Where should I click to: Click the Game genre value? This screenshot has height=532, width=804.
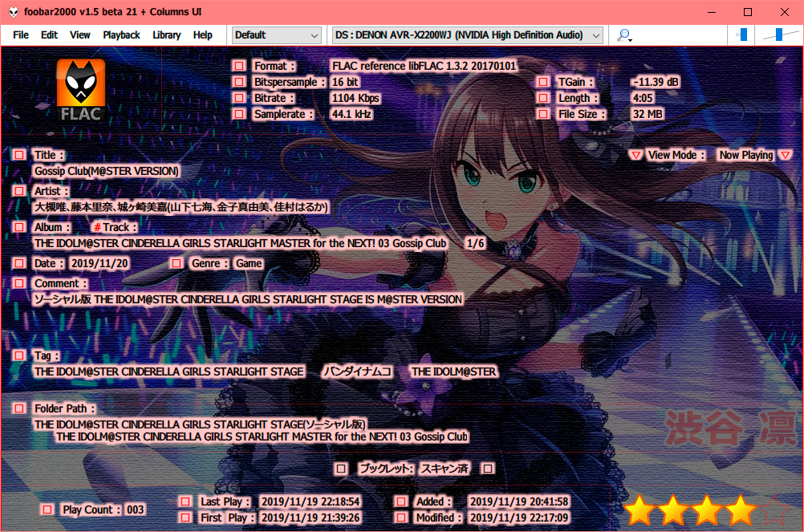coord(249,263)
